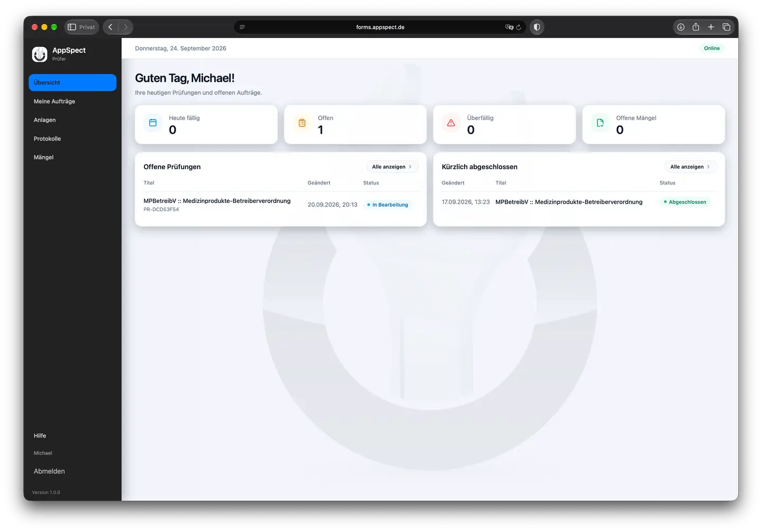Click the translate icon in address bar
The height and width of the screenshot is (532, 762).
[x=509, y=27]
